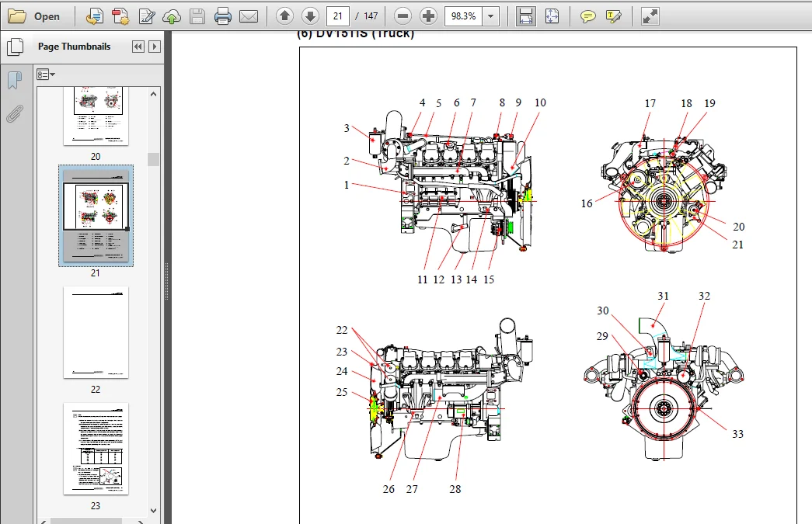Screen dimensions: 812x524
Task: Select page 21 thumbnail
Action: 96,216
